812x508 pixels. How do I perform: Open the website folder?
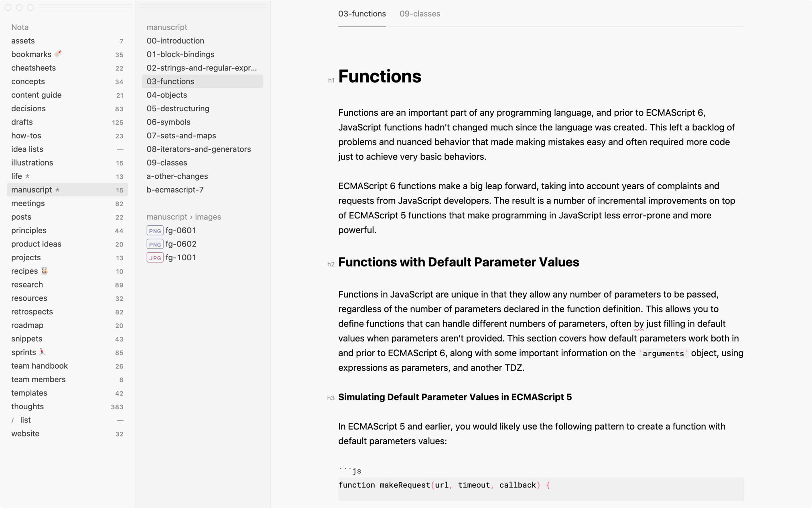[67, 434]
